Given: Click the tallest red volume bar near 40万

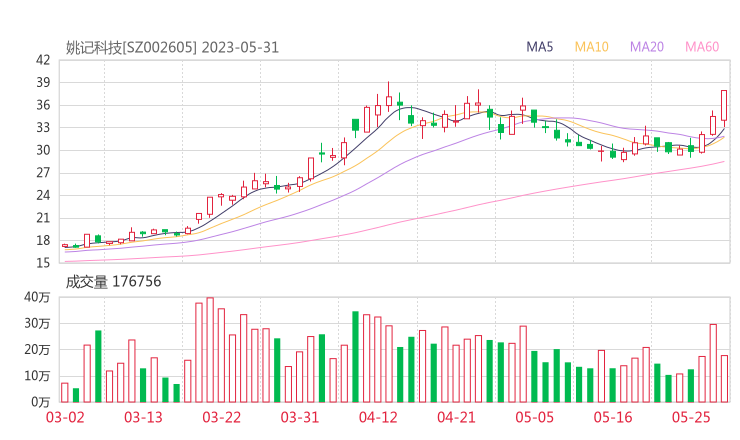Looking at the screenshot, I should pyautogui.click(x=210, y=350).
